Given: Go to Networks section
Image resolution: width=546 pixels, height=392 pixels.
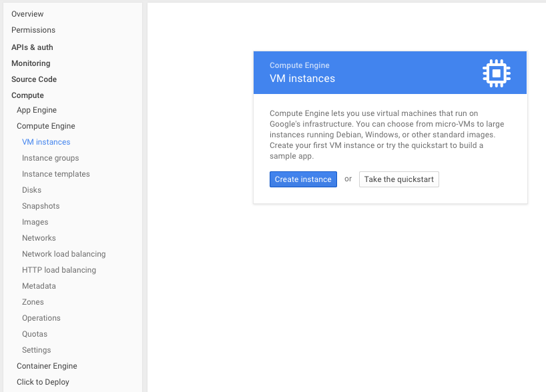Looking at the screenshot, I should (x=39, y=238).
